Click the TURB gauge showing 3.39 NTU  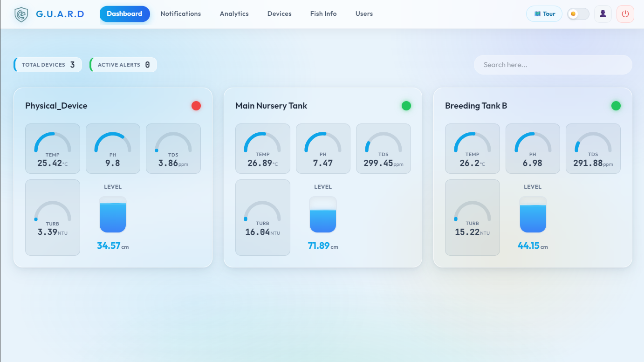pos(53,218)
